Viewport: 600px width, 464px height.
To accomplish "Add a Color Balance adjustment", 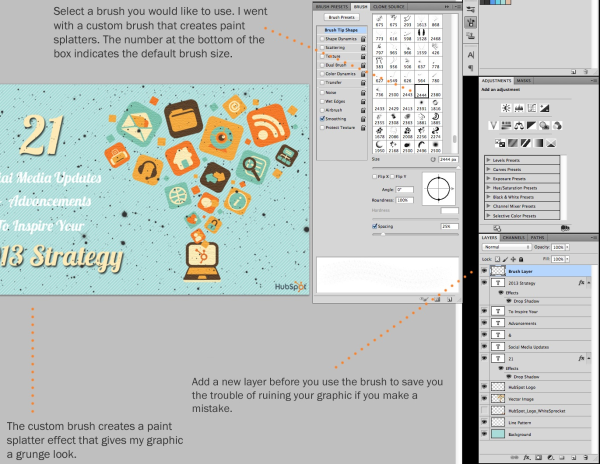I will pos(519,125).
